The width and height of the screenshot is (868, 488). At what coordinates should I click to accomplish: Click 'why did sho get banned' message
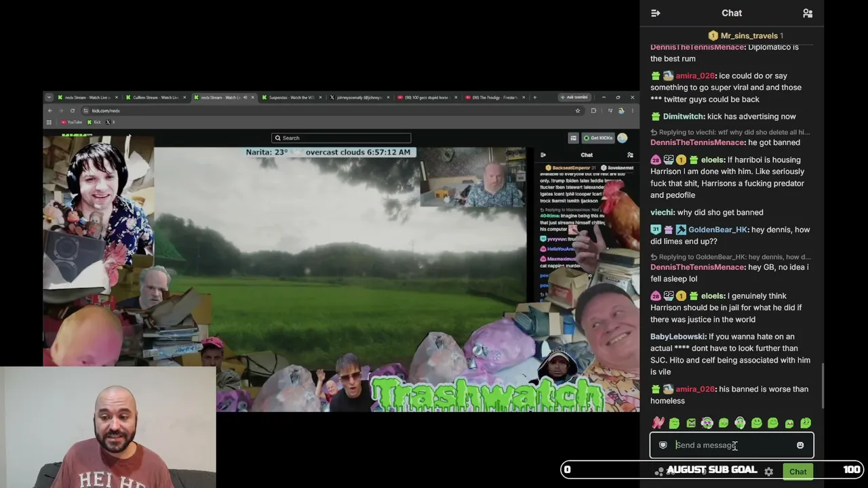(720, 213)
